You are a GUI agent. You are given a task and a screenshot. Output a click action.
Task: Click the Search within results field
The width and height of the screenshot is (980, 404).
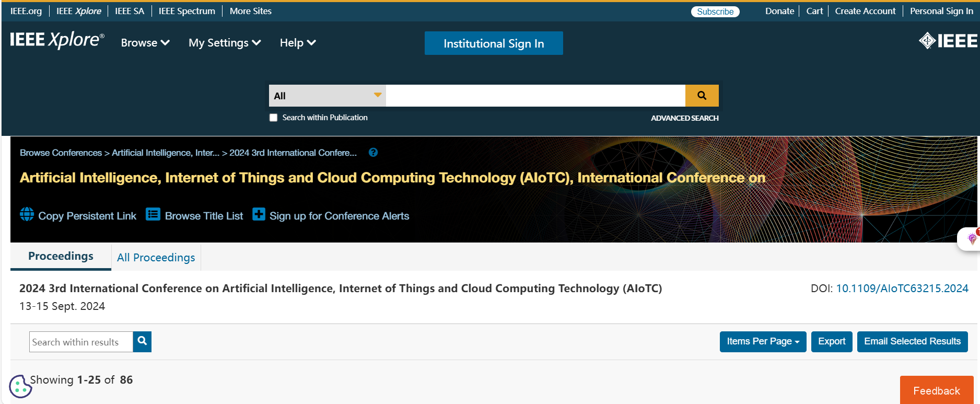point(81,342)
